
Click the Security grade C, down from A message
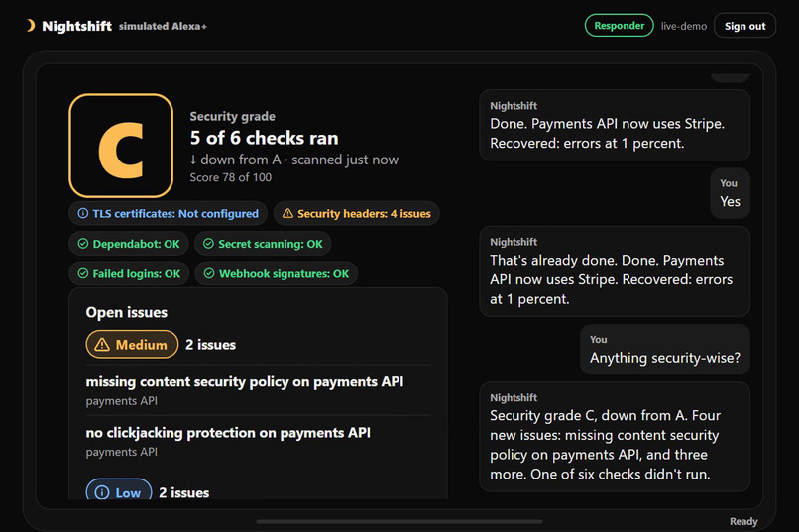coord(615,437)
